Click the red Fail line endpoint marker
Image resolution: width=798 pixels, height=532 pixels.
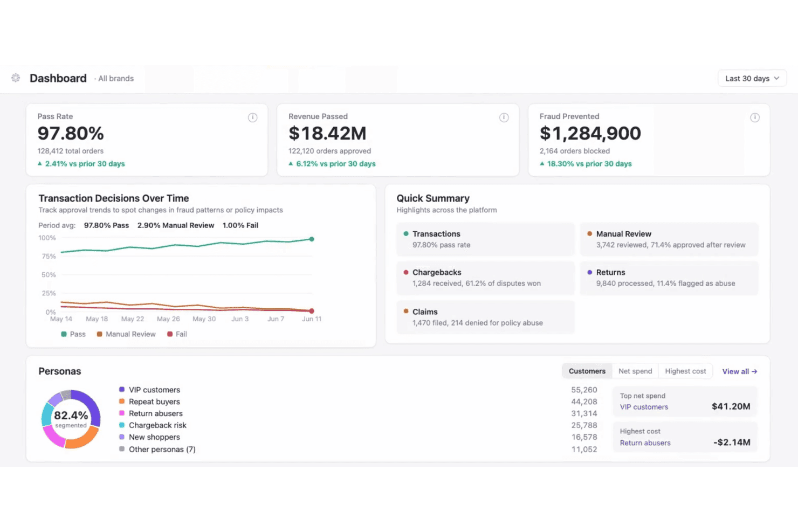click(312, 311)
